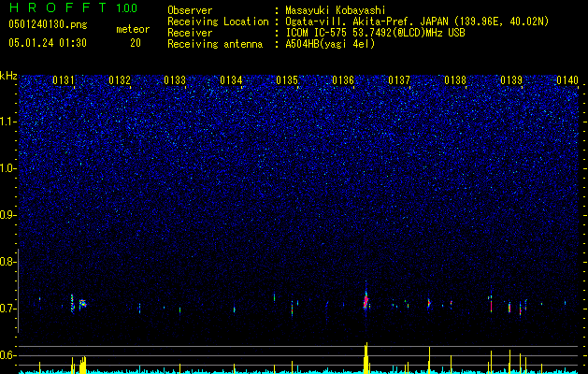The width and height of the screenshot is (588, 374).
Task: Click the wide yellow amplitude peak below 0131
Action: [82, 365]
